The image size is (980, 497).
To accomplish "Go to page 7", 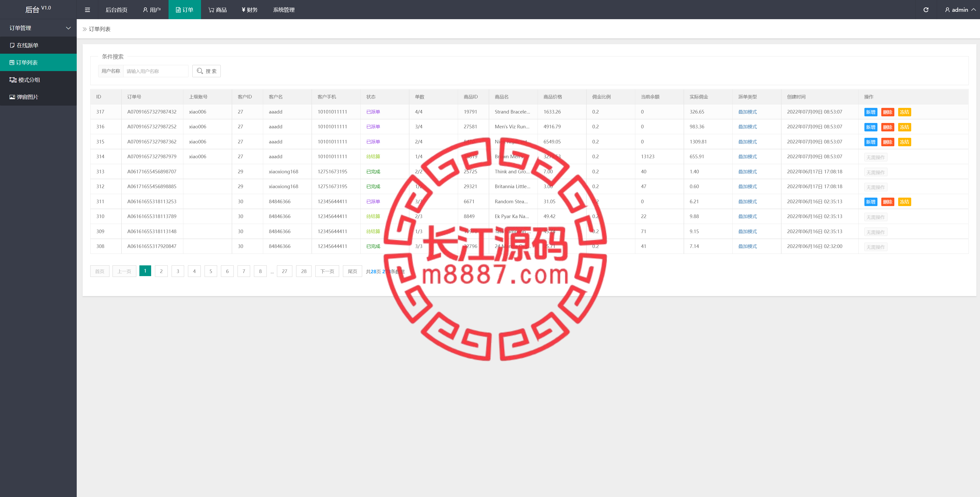I will [244, 271].
